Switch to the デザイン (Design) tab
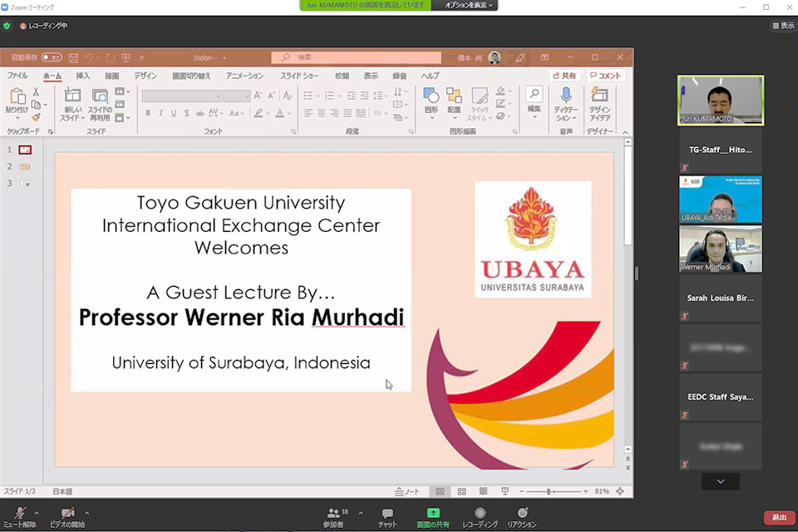Image resolution: width=798 pixels, height=532 pixels. pos(145,76)
